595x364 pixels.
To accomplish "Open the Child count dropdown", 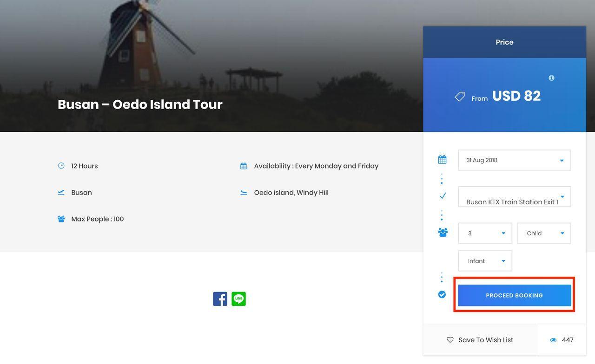I will coord(543,233).
